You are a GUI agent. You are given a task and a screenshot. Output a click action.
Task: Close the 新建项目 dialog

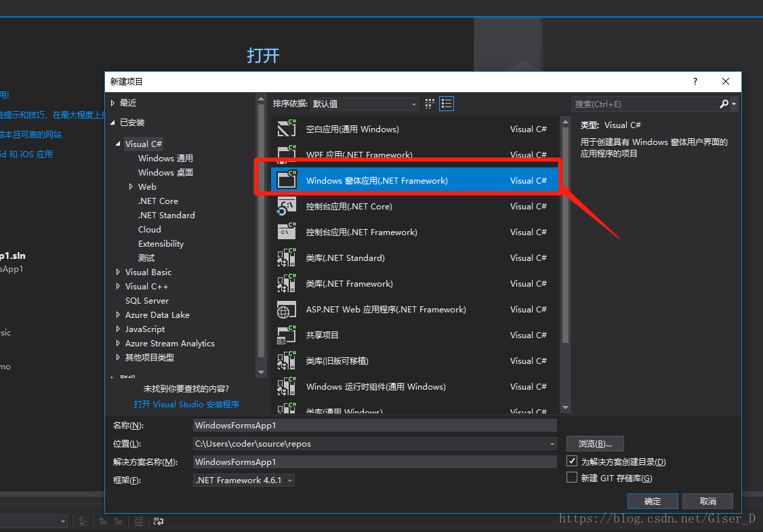tap(726, 81)
